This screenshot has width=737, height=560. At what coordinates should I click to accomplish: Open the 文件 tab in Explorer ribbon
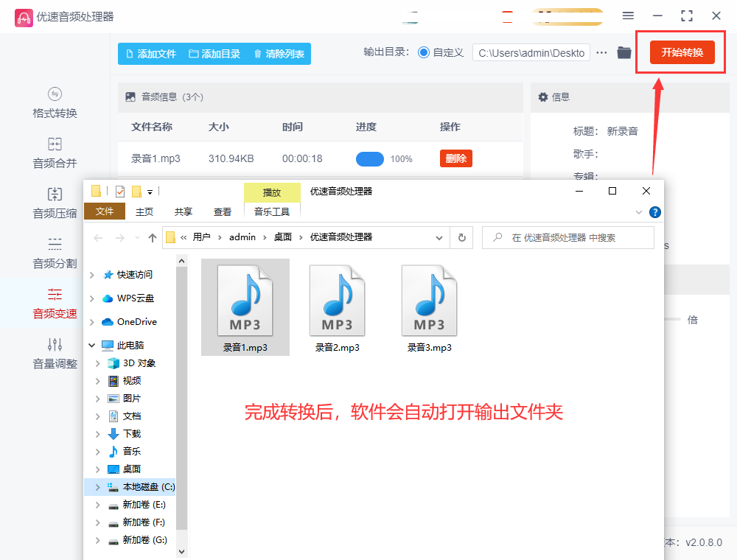click(x=105, y=211)
